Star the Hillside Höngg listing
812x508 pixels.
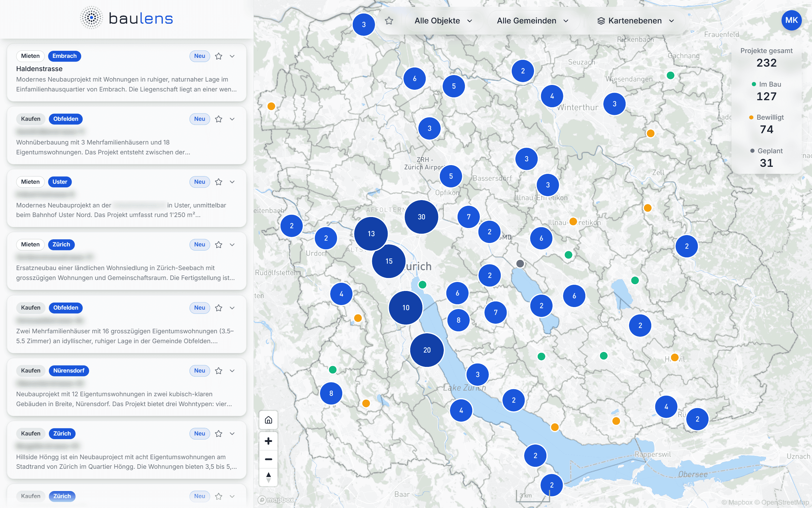coord(219,433)
